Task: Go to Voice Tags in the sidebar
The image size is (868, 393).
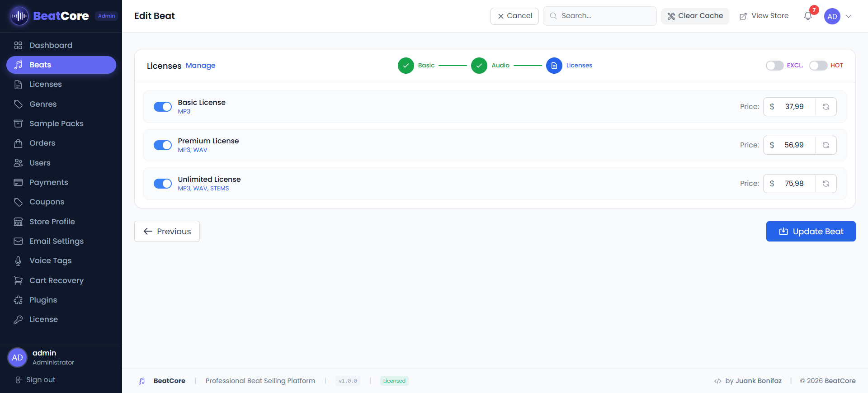Action: (x=50, y=260)
